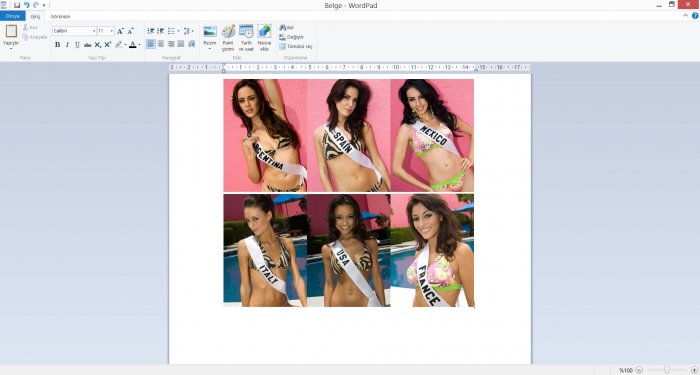Open Değiştir replace tool

292,37
